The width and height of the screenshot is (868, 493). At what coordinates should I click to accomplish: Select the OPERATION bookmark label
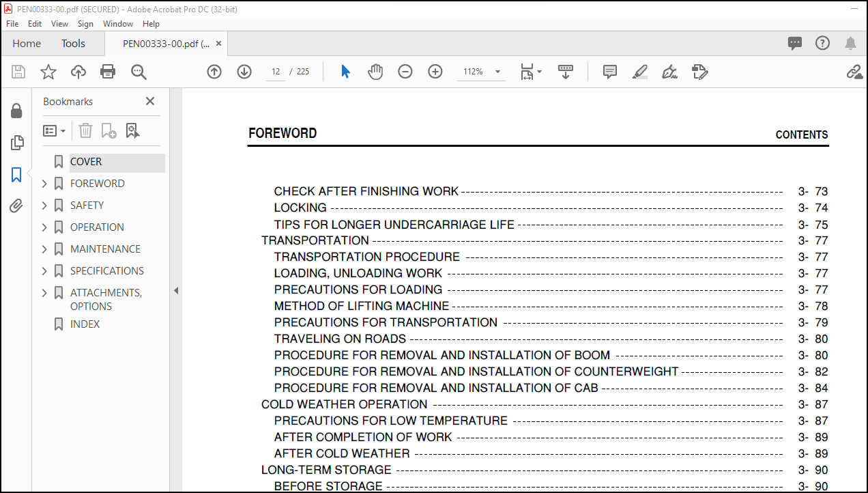[x=97, y=227]
